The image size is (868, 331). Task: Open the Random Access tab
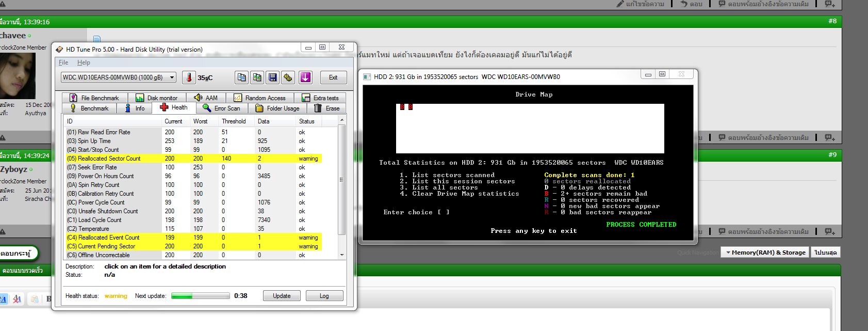tap(259, 98)
